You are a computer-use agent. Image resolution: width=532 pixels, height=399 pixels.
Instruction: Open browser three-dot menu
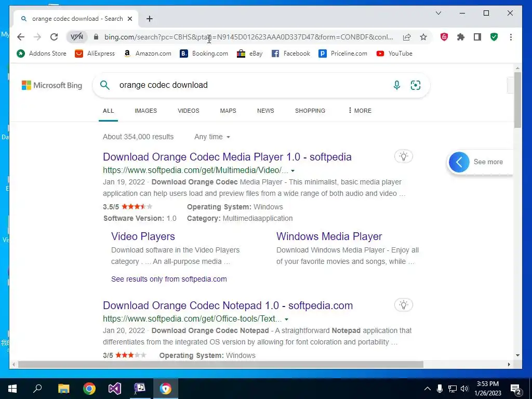pos(511,37)
